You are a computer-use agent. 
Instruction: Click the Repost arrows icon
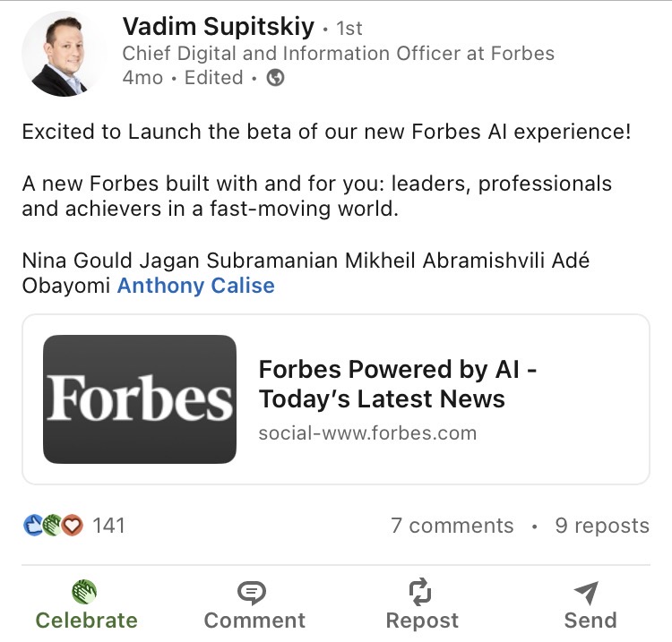coord(420,592)
